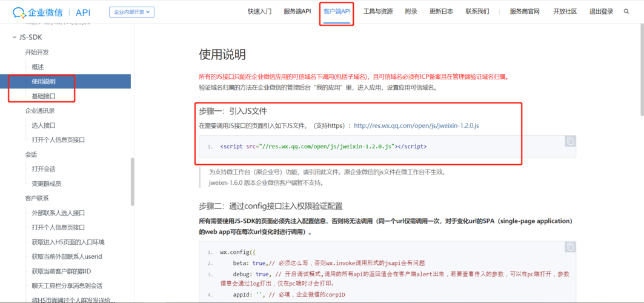Click the red trusted-domain warning text
This screenshot has width=644, height=303.
tap(354, 77)
